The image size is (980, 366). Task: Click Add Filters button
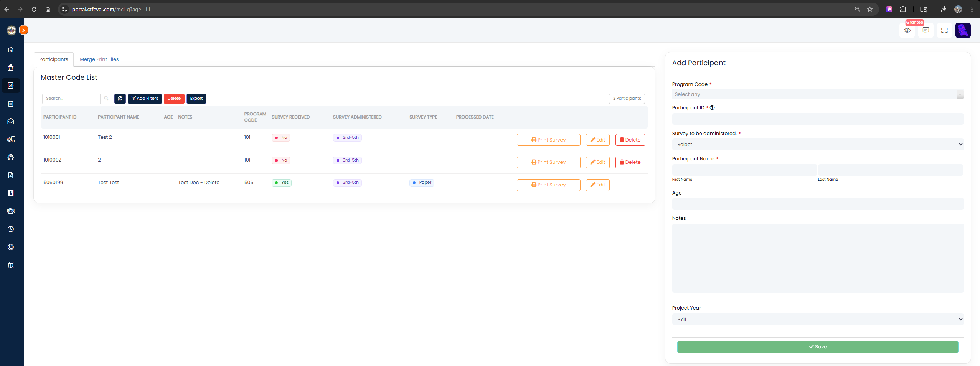pos(145,99)
